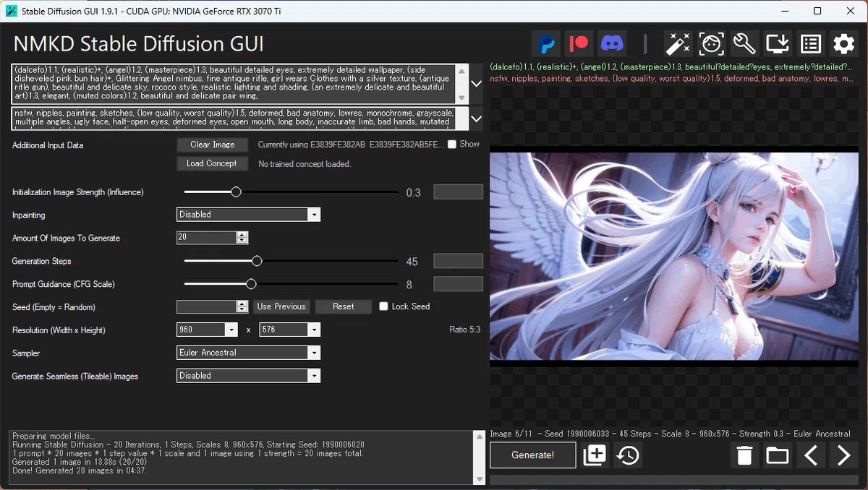The height and width of the screenshot is (490, 868).
Task: Open the PayPal donation link icon
Action: point(547,44)
